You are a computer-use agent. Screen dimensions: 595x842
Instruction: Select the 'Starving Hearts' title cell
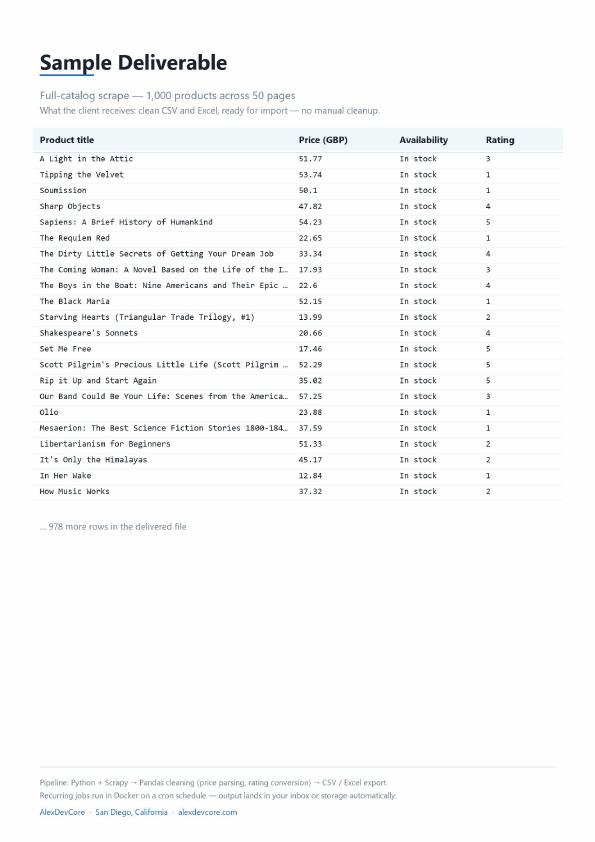[x=147, y=317]
